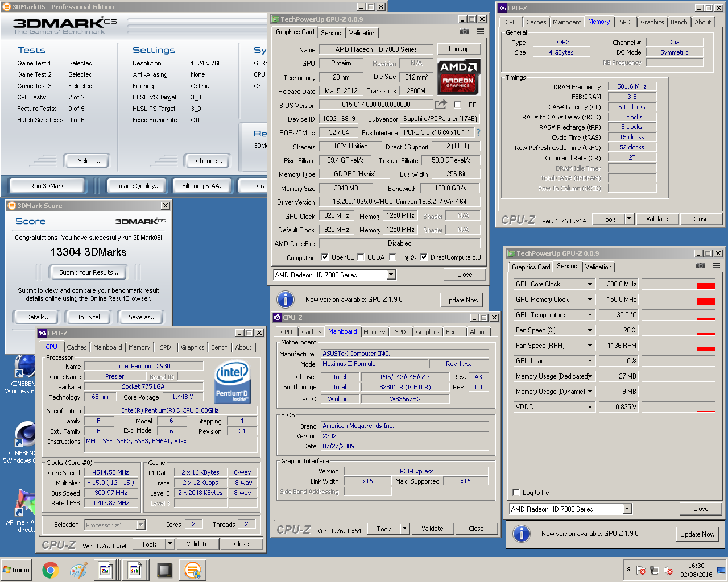Open Google Chrome from the taskbar

tap(50, 569)
